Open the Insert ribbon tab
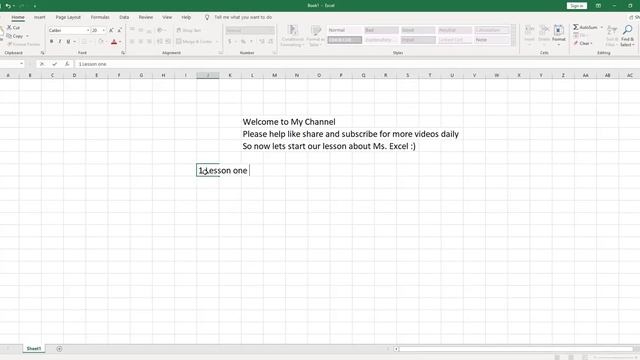The width and height of the screenshot is (640, 360). click(x=40, y=17)
